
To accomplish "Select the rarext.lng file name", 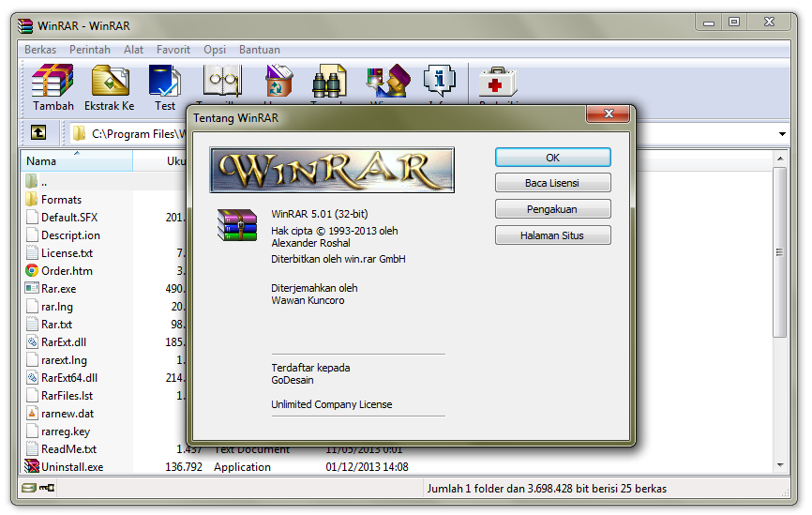I will 64,360.
